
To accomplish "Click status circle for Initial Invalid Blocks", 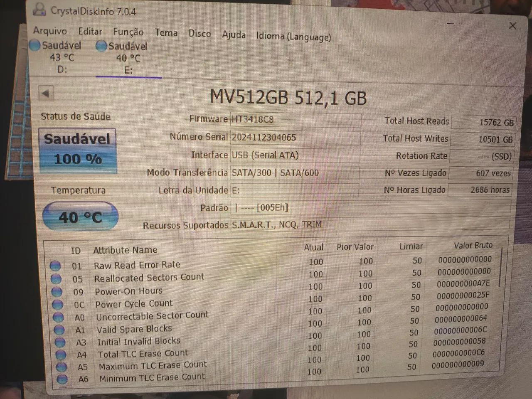I will click(x=60, y=342).
